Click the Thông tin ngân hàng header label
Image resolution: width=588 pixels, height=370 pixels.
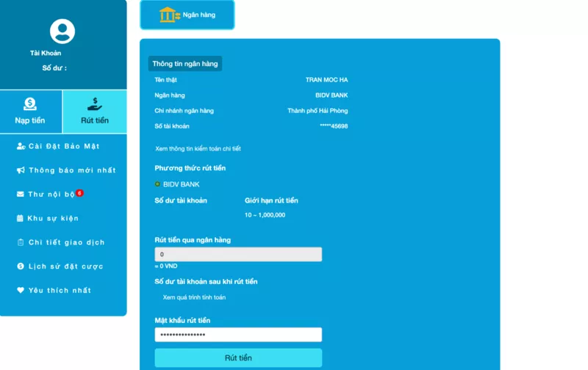185,64
